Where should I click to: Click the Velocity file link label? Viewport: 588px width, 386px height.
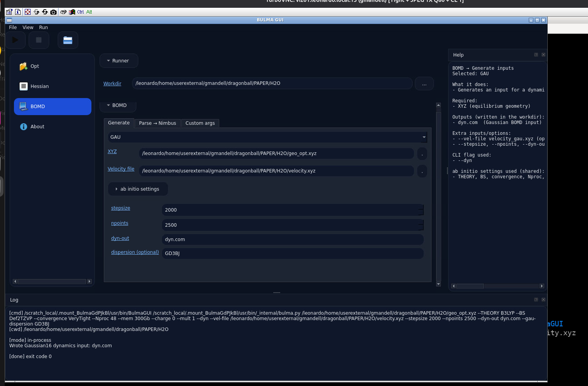(x=121, y=169)
